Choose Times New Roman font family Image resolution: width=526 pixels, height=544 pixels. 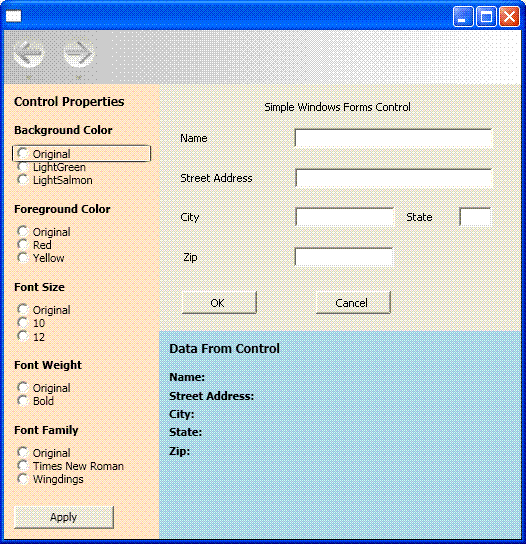pyautogui.click(x=71, y=466)
